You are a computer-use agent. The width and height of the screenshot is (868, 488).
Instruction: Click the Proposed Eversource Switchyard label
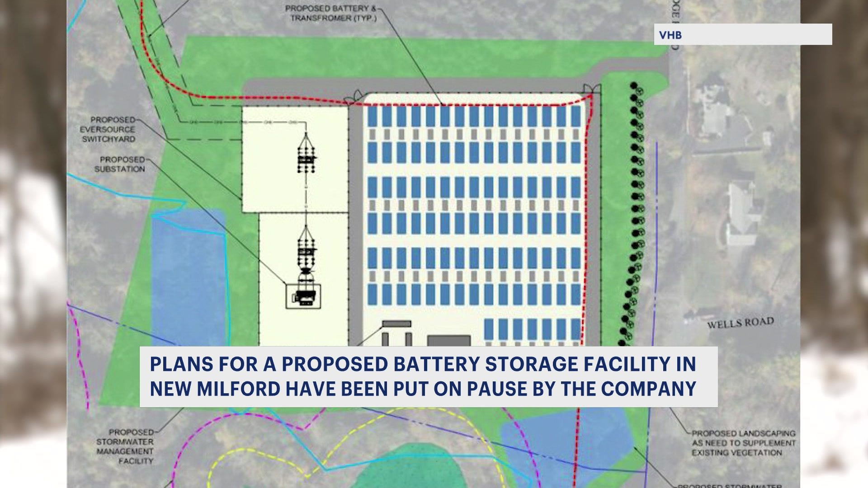pyautogui.click(x=108, y=129)
